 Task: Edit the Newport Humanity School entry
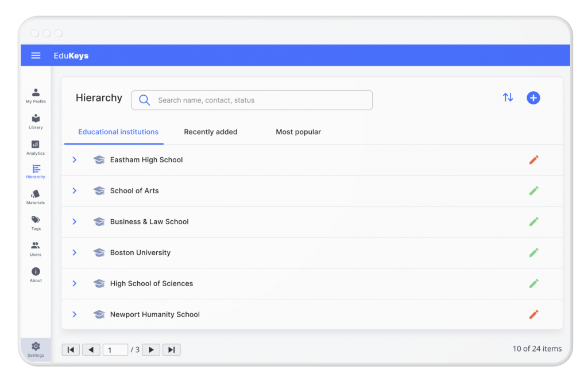[x=533, y=314]
